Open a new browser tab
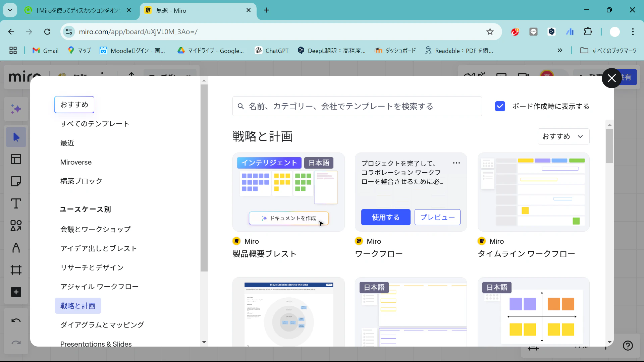The image size is (644, 362). click(267, 10)
